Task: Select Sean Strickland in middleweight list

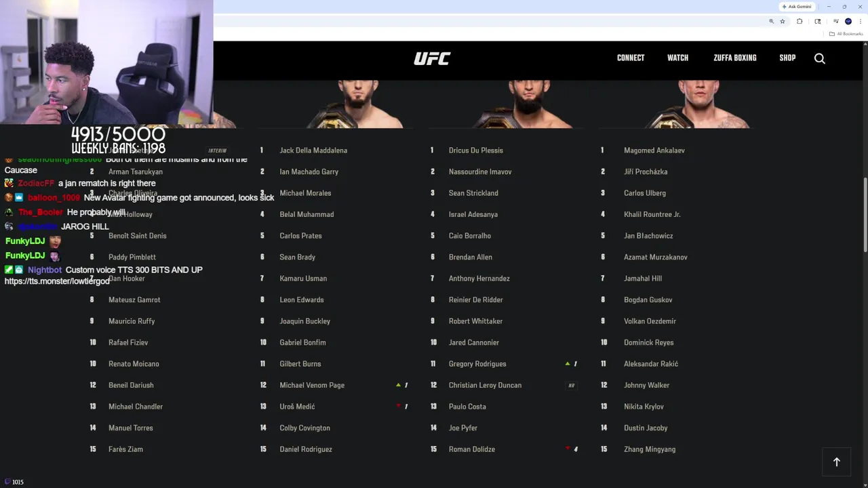Action: pyautogui.click(x=473, y=193)
